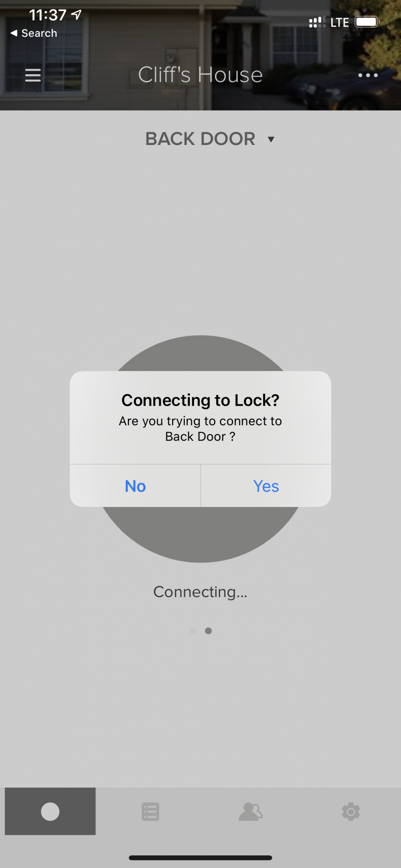Go back to Search app
Screen dimensions: 401x868
[x=34, y=33]
